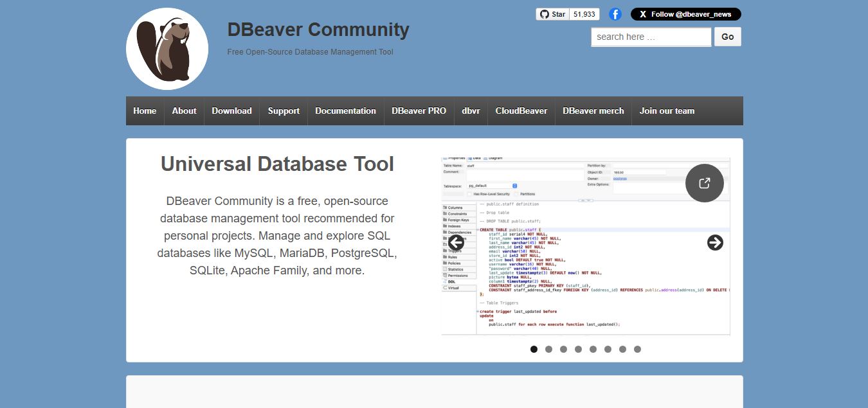
Task: Select the fourth carousel dot
Action: click(578, 350)
